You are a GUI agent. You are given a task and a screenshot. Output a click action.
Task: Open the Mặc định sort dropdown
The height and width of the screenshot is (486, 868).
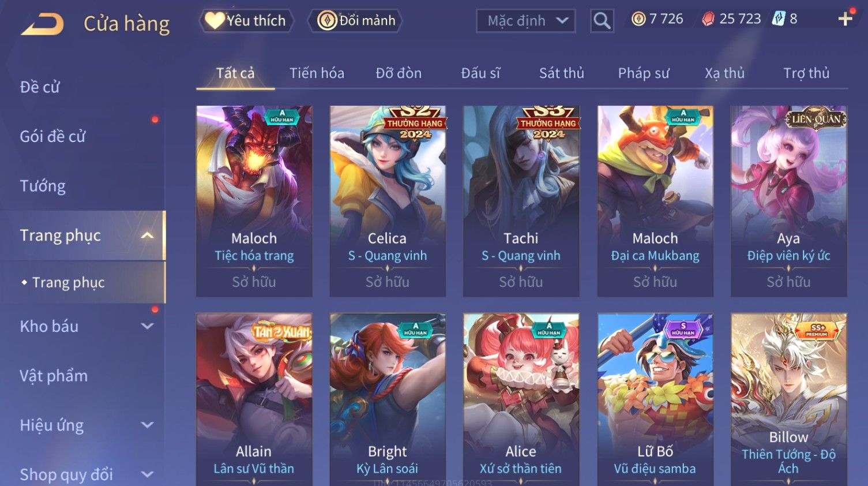click(x=526, y=21)
